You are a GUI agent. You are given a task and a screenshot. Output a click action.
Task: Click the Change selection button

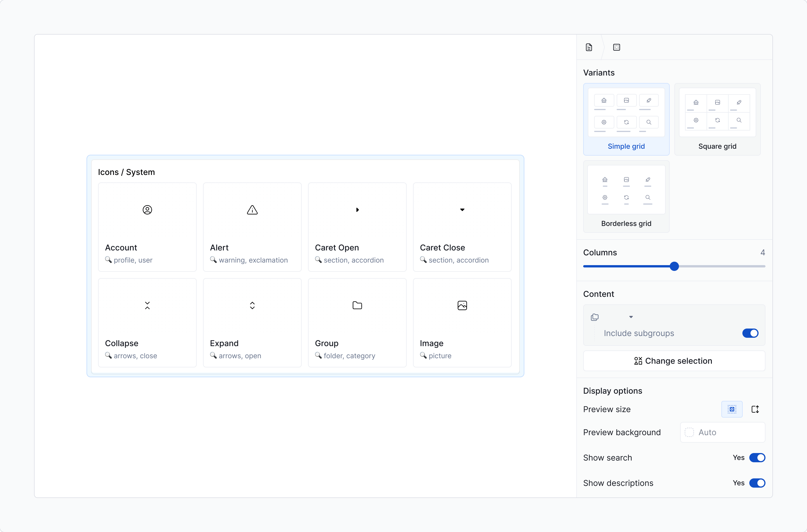(x=674, y=361)
